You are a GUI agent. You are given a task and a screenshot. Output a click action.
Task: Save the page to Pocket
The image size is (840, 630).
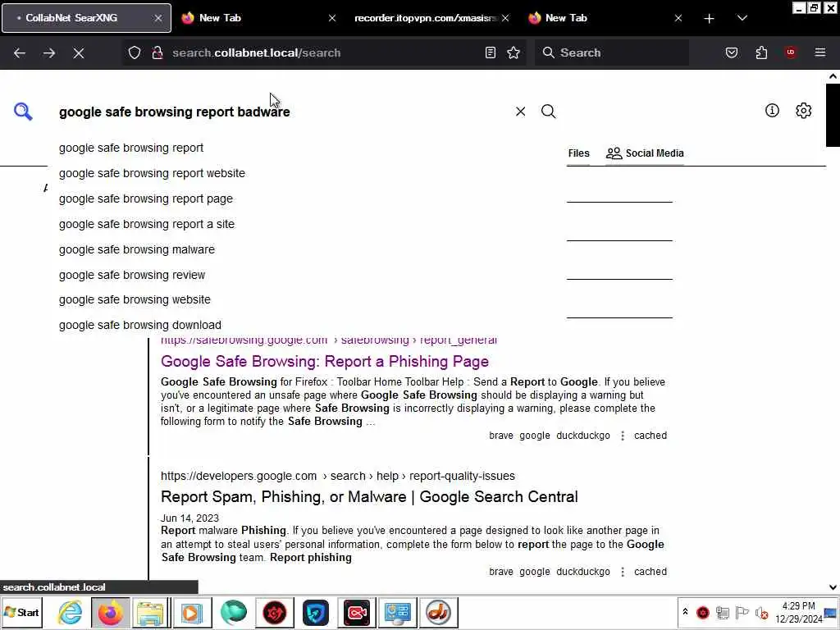(x=731, y=52)
